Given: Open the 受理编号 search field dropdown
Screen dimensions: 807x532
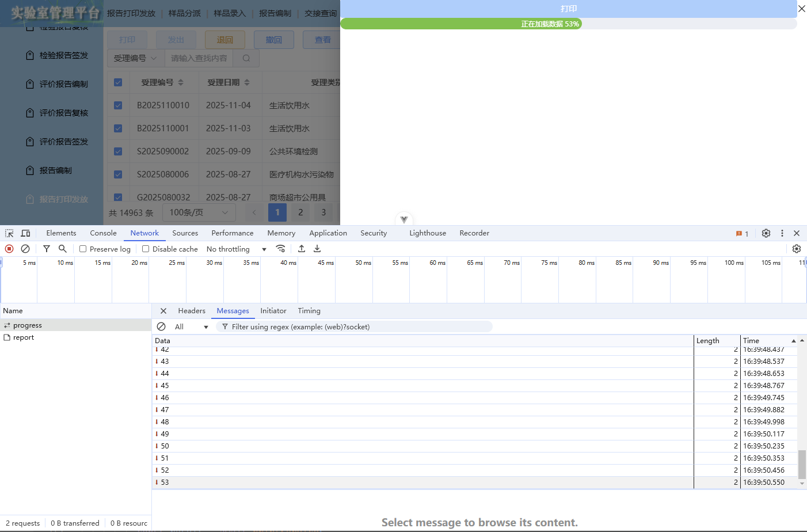Looking at the screenshot, I should [x=135, y=58].
